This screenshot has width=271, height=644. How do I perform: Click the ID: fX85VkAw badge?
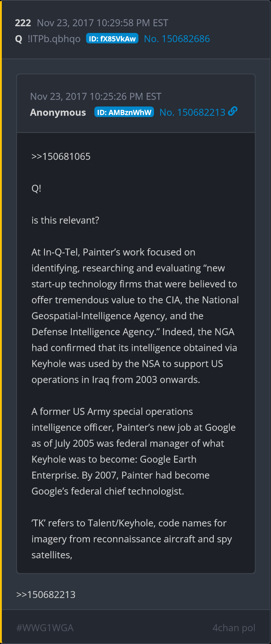(x=112, y=39)
